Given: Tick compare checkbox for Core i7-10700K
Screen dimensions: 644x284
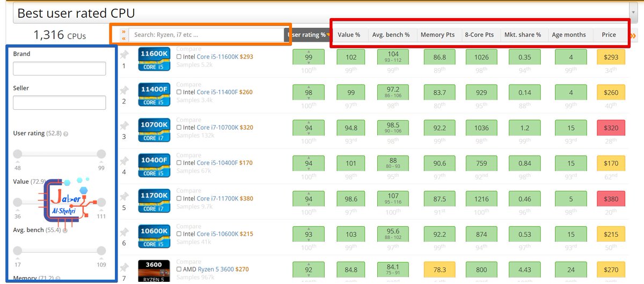Looking at the screenshot, I should pyautogui.click(x=179, y=128).
